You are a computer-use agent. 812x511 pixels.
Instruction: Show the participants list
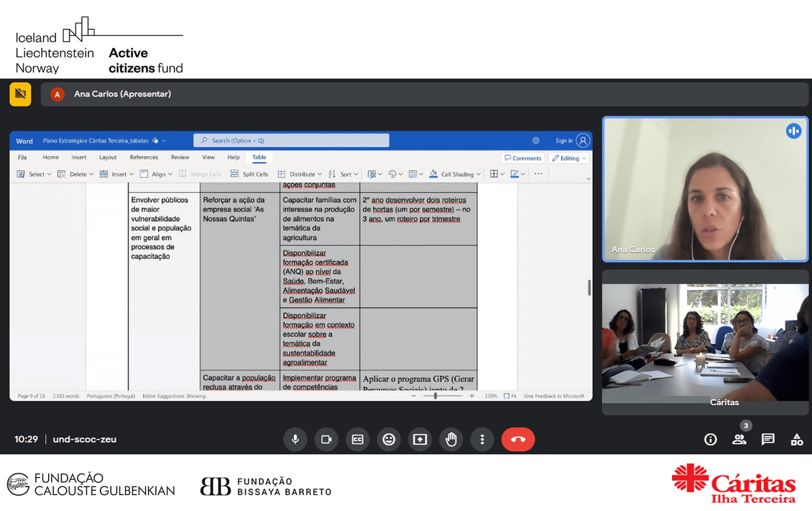click(740, 439)
